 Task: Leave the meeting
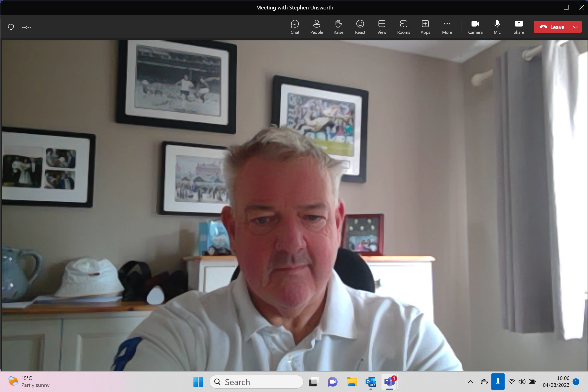point(551,27)
